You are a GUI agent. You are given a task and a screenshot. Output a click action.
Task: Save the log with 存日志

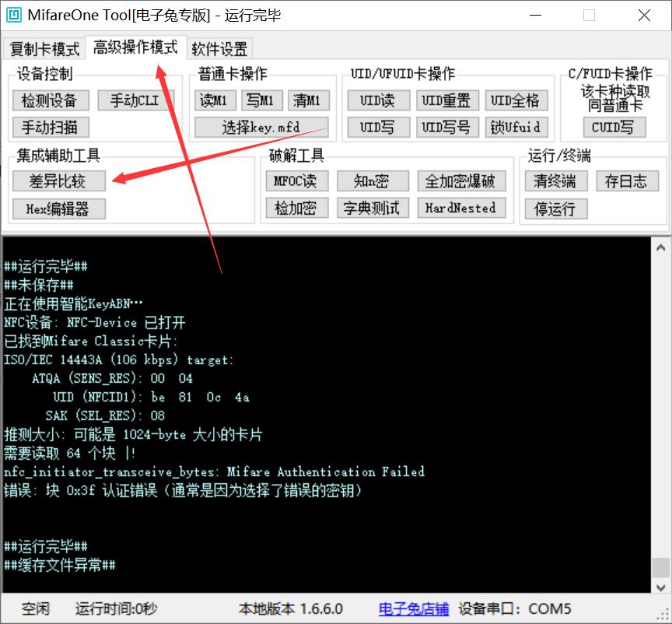click(x=627, y=181)
